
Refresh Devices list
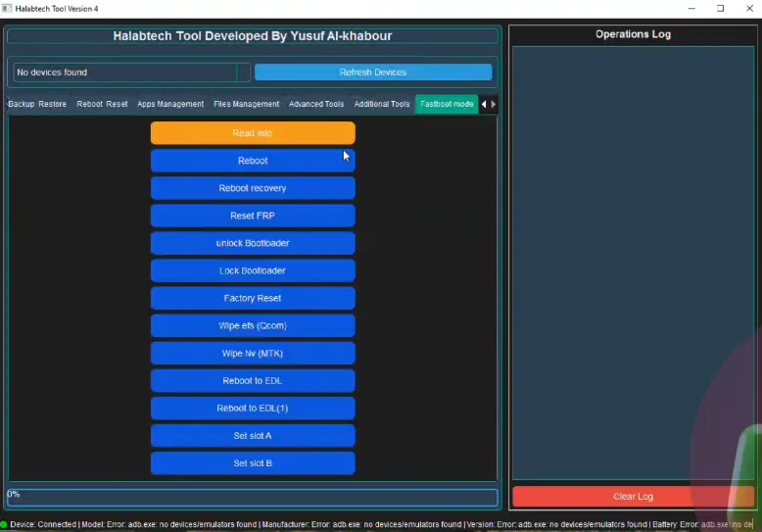point(372,73)
